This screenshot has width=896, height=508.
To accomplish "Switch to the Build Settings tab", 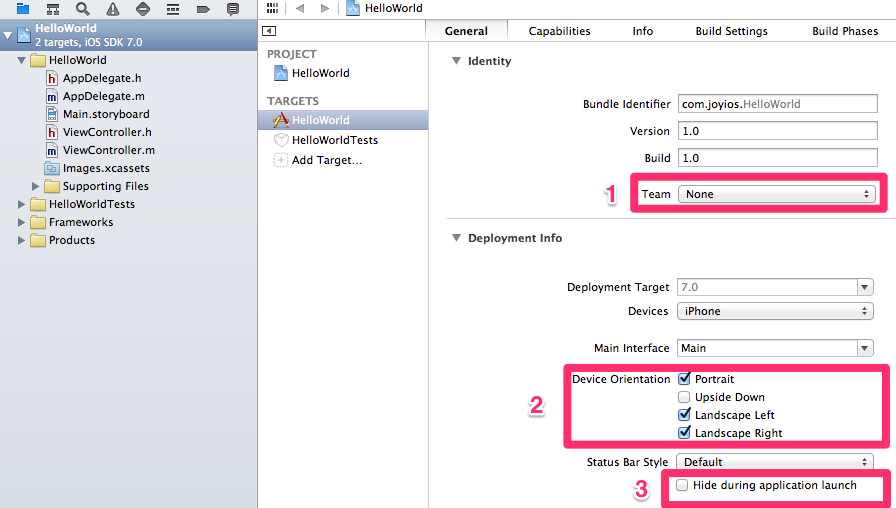I will (731, 31).
